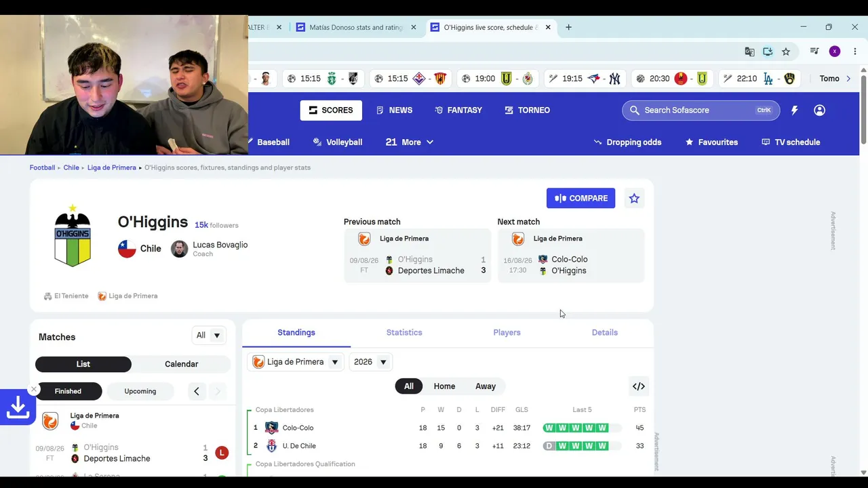Open the 19:15 baseball game ticker
Viewport: 868px width, 488px height.
pos(584,79)
